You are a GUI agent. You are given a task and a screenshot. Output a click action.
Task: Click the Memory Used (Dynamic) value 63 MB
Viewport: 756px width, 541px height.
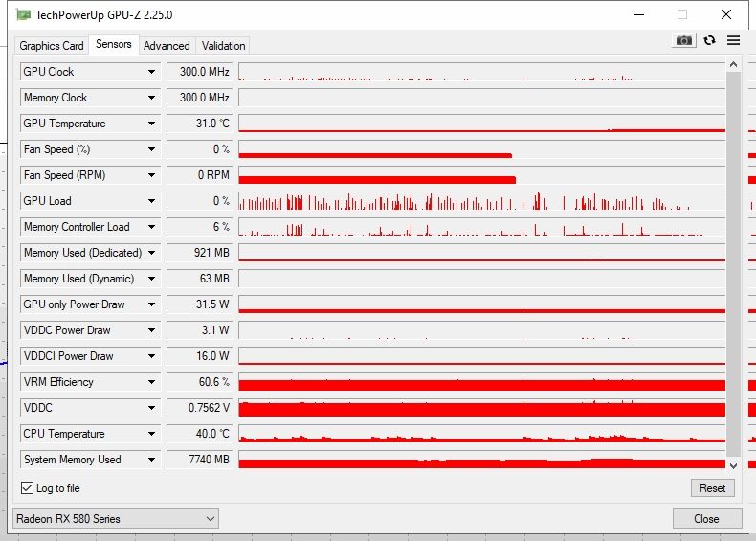pyautogui.click(x=200, y=279)
